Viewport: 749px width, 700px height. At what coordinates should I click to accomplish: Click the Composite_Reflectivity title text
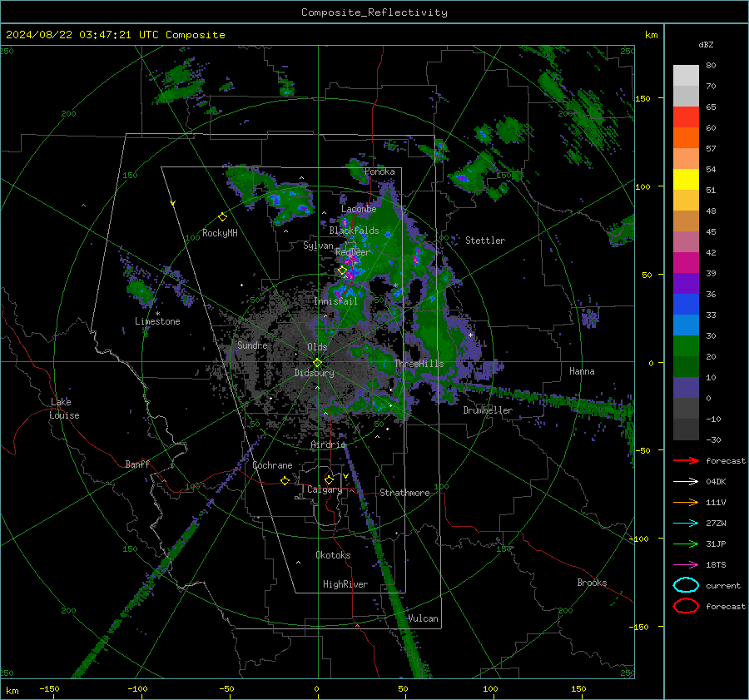click(x=374, y=12)
